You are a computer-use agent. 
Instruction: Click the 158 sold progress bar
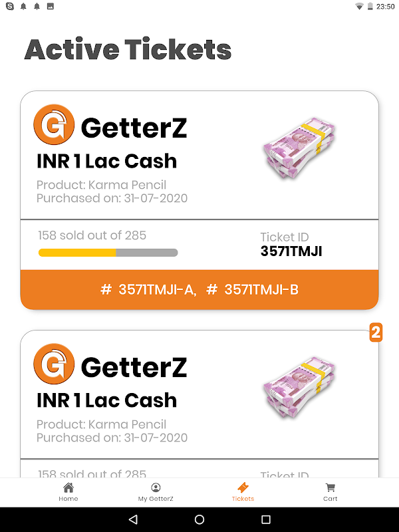108,253
